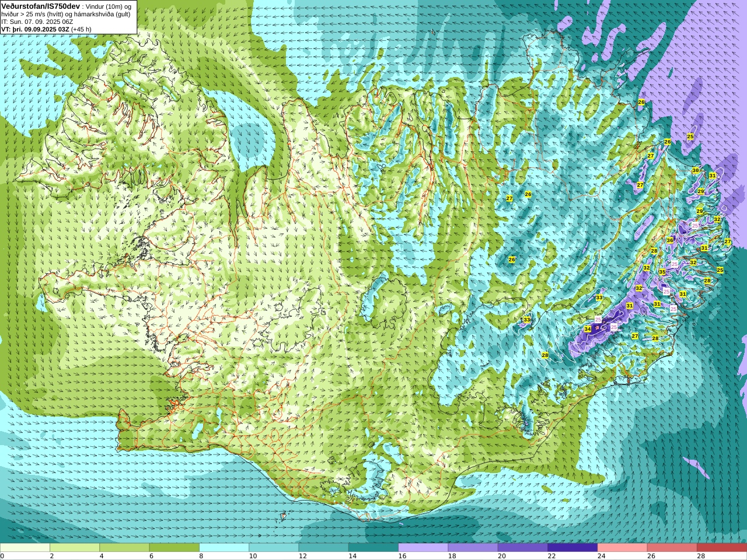Viewport: 747px width, 560px height.
Task: Click the '(+45 h)' forecast offset text
Action: tap(81, 29)
